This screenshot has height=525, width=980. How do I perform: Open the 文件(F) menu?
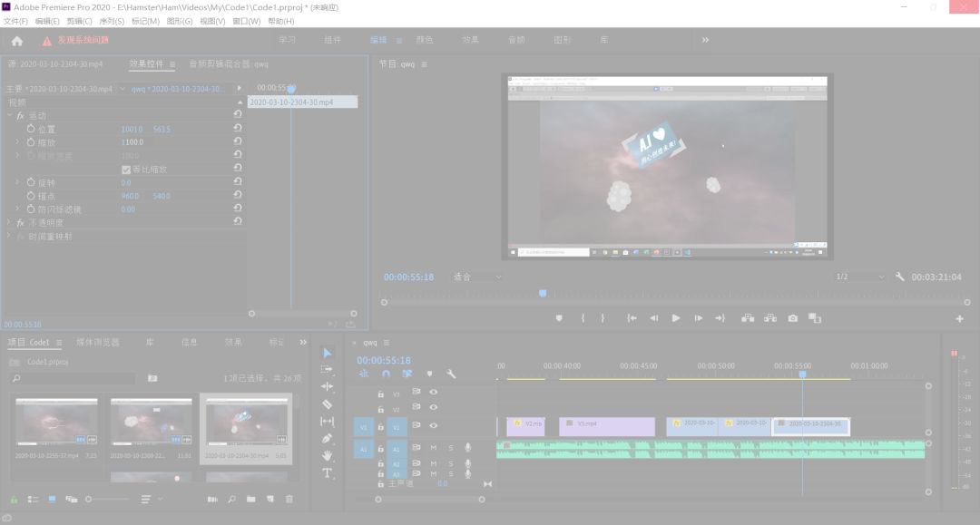tap(15, 21)
